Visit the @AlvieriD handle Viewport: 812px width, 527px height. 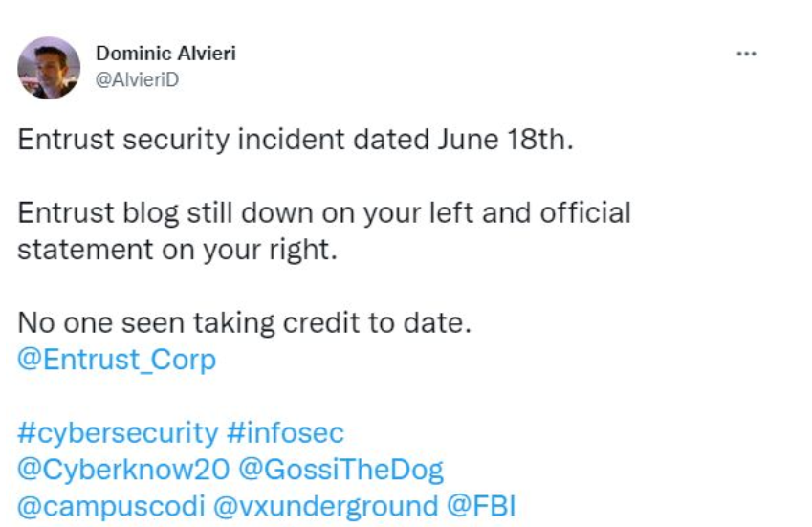(x=137, y=79)
